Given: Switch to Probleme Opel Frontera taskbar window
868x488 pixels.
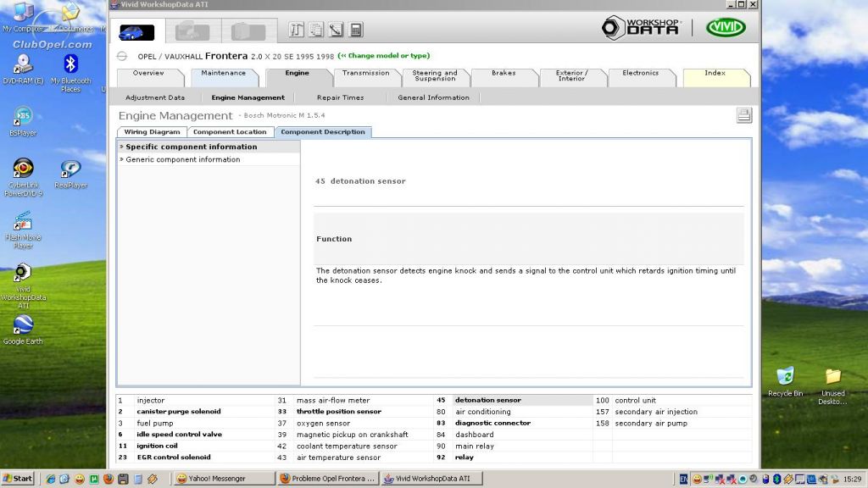Looking at the screenshot, I should click(x=328, y=479).
